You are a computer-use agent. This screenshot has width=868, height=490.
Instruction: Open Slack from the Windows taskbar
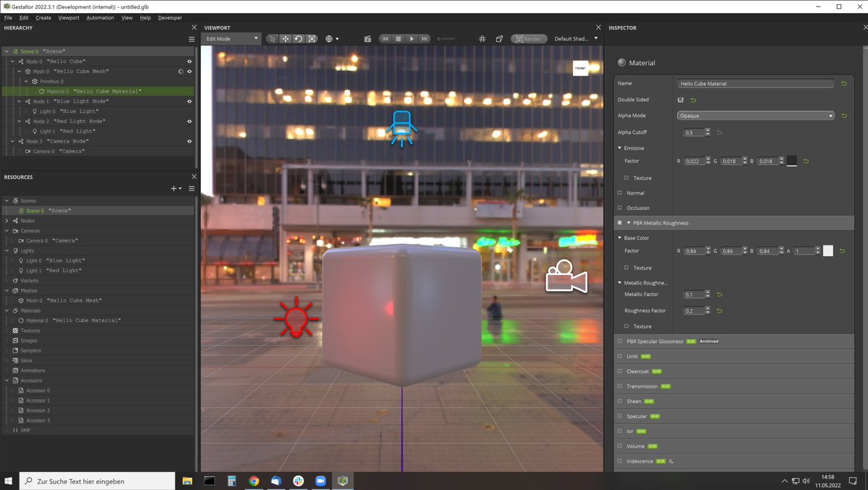point(299,481)
